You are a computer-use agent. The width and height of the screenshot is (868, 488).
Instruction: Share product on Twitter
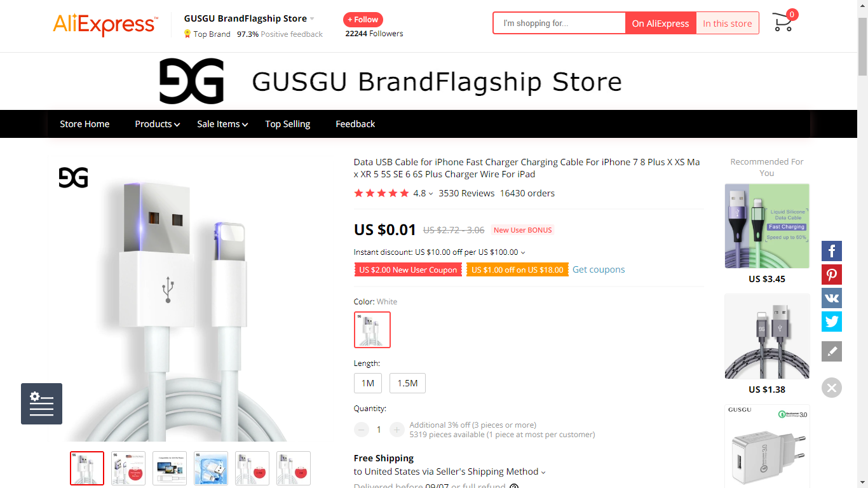coord(832,322)
